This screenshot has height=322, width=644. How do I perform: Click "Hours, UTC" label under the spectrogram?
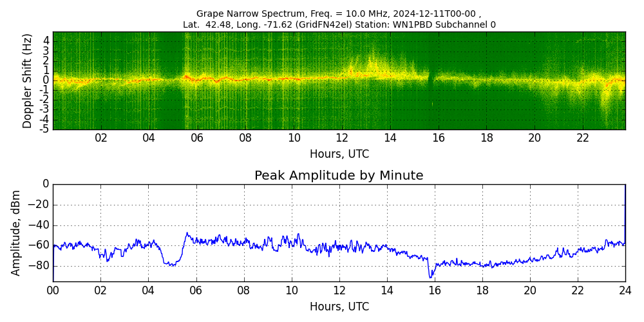339,155
